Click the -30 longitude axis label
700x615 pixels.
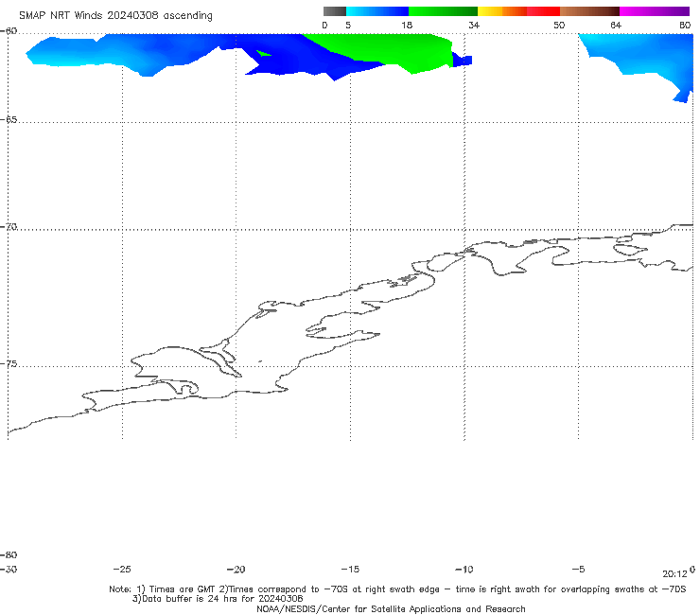(9, 570)
